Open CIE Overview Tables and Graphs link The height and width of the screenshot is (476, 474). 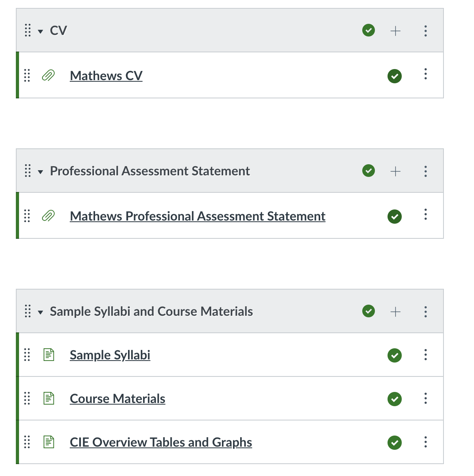[161, 442]
